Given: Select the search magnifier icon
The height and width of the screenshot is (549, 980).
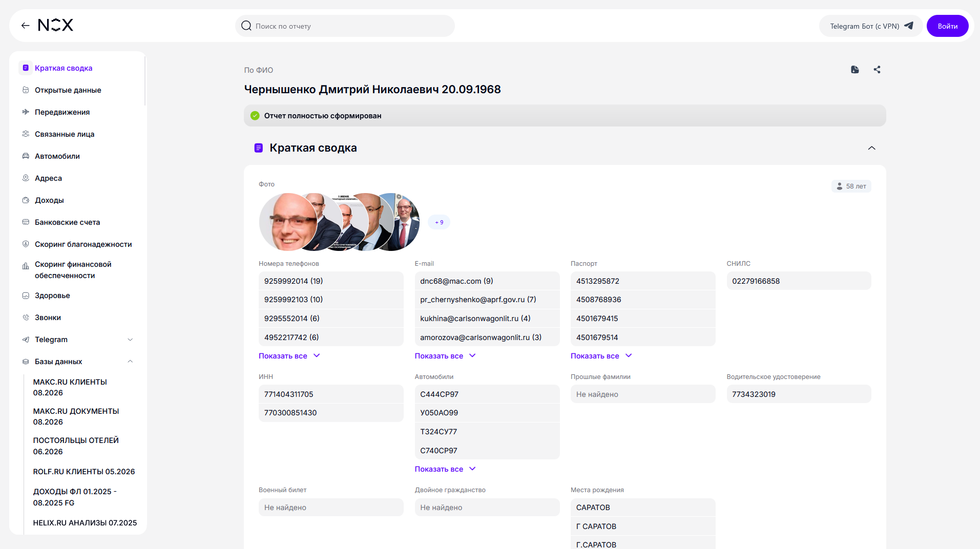Looking at the screenshot, I should 246,26.
